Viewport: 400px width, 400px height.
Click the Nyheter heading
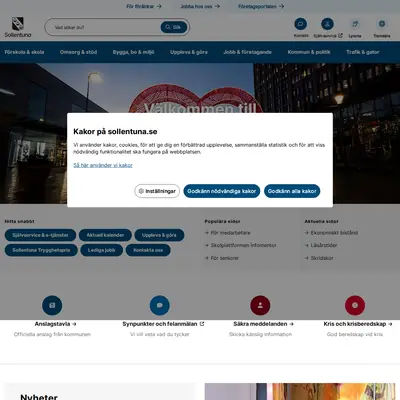click(x=39, y=397)
